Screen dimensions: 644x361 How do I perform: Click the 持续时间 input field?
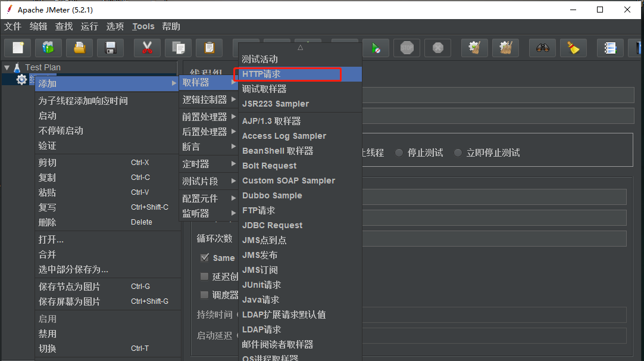coord(494,315)
